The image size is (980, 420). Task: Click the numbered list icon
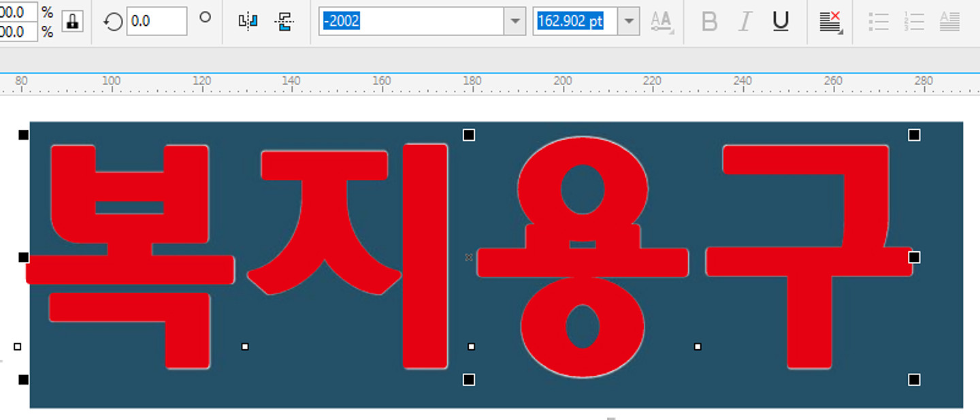tap(914, 22)
